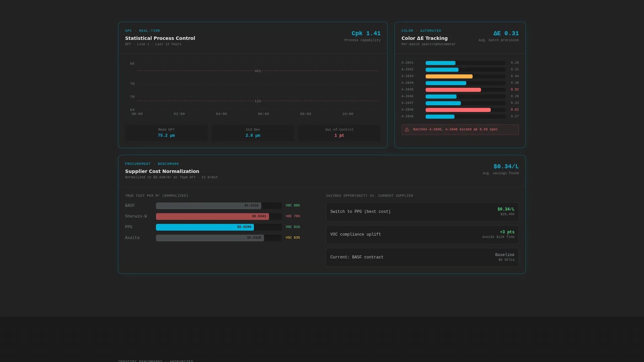Viewport: 644px width, 362px height.
Task: Click the Supplier Cost Normalization heading
Action: coord(162,171)
